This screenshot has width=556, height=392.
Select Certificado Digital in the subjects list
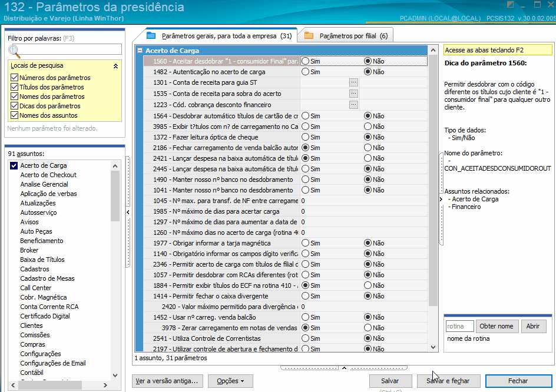tap(45, 316)
